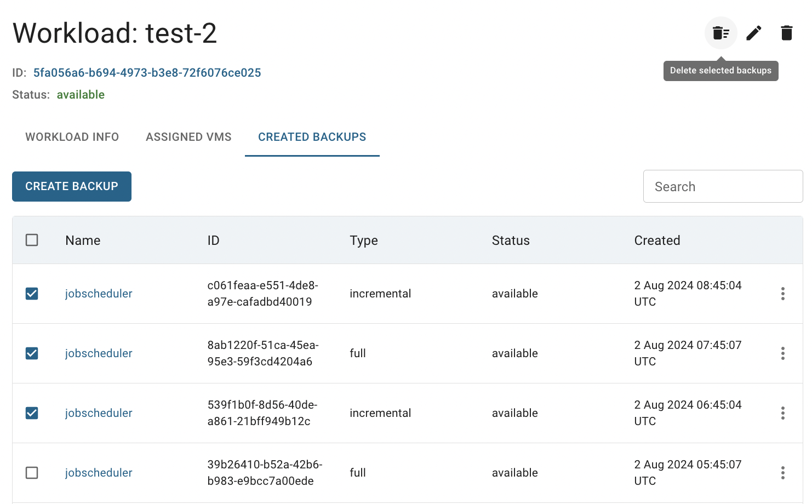The image size is (812, 504).
Task: Open the three-dot menu for the 07:45:07 backup
Action: (x=782, y=353)
